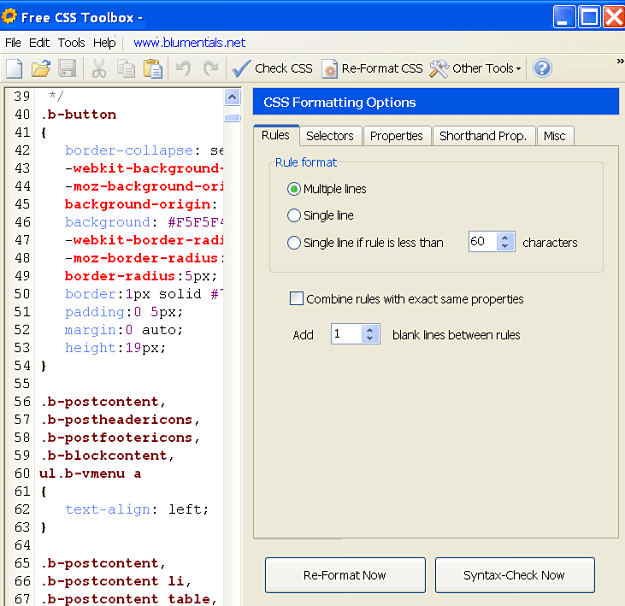Click the editor scrollbar up arrow
This screenshot has height=606, width=625.
[x=232, y=97]
